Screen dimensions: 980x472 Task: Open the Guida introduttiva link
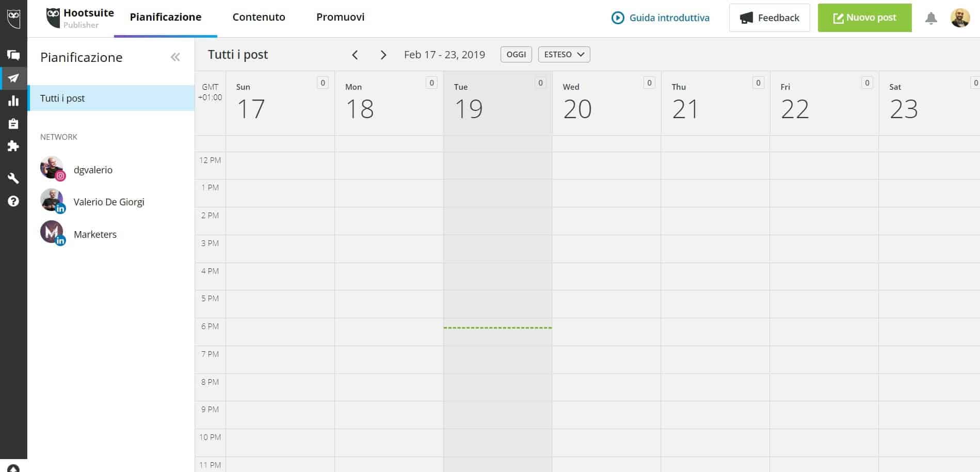coord(660,18)
